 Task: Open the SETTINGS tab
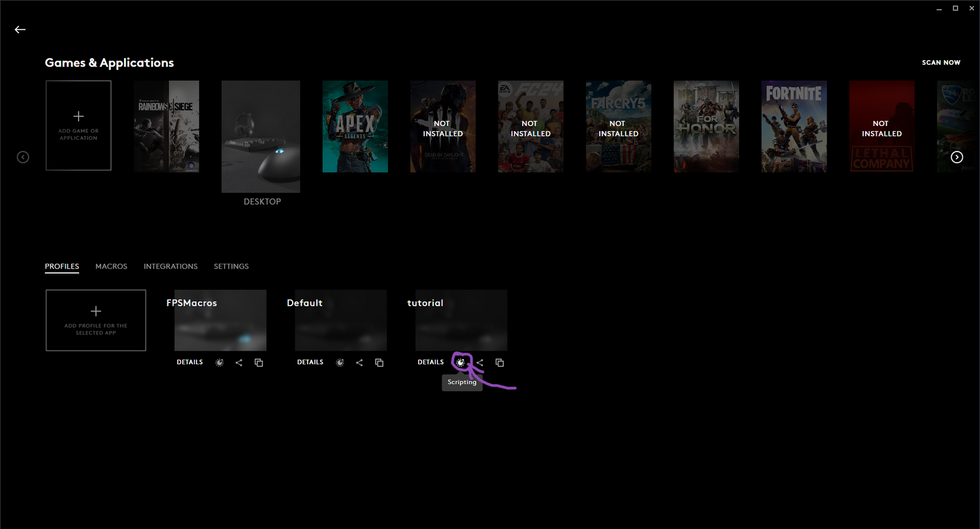pos(231,266)
